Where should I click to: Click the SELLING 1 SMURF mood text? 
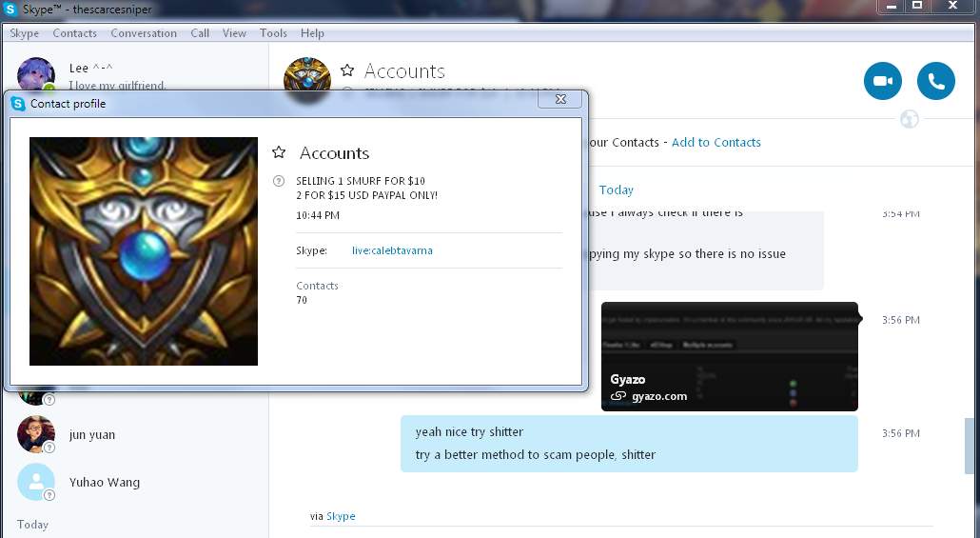tap(367, 188)
